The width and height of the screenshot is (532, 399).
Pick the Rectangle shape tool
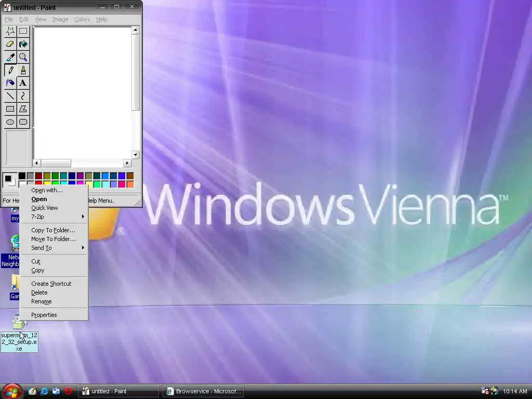point(10,109)
